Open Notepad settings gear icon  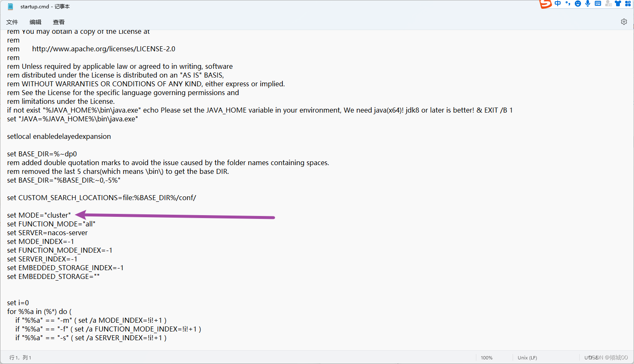pos(624,22)
